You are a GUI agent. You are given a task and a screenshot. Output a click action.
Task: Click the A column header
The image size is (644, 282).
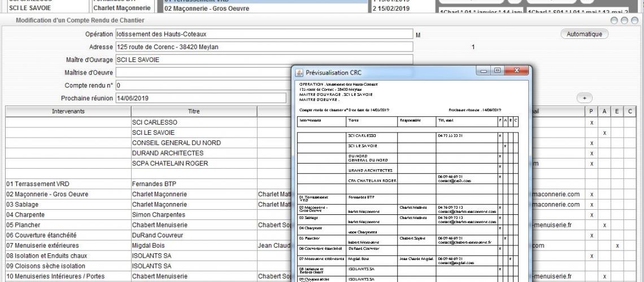604,111
